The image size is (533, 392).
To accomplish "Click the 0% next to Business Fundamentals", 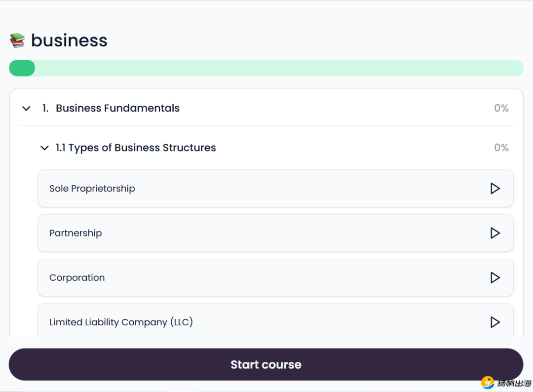I will 501,108.
